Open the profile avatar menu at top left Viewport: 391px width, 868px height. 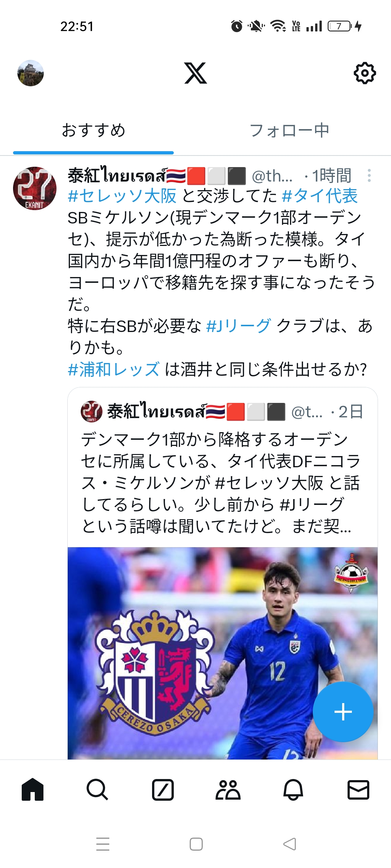30,73
